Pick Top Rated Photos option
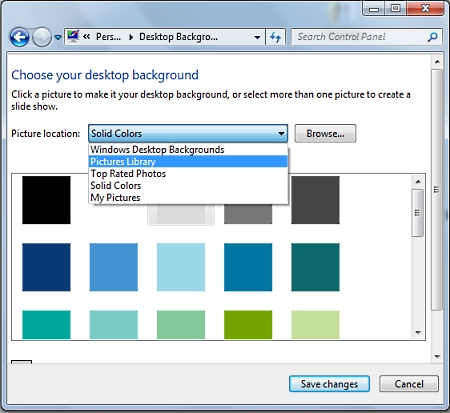The image size is (450, 413). pos(188,174)
